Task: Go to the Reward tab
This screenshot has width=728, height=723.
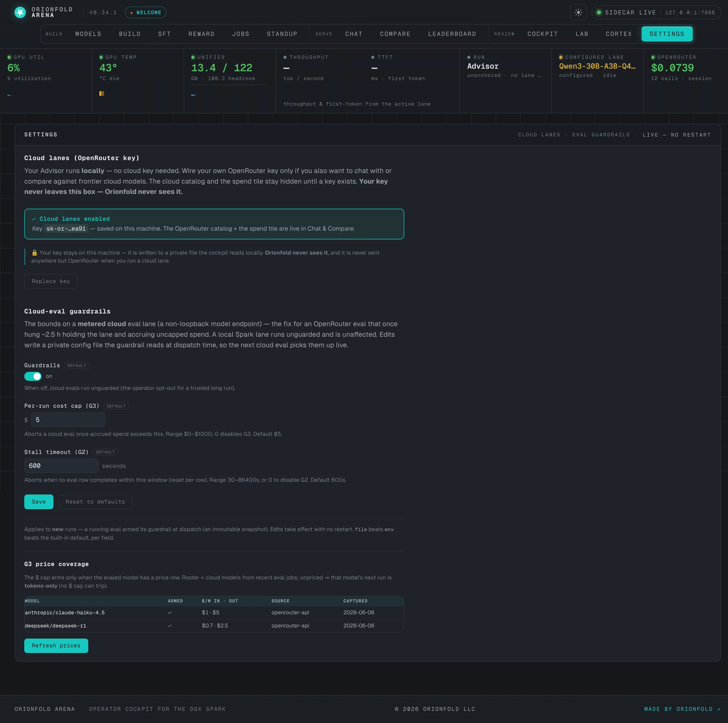Action: click(x=202, y=34)
